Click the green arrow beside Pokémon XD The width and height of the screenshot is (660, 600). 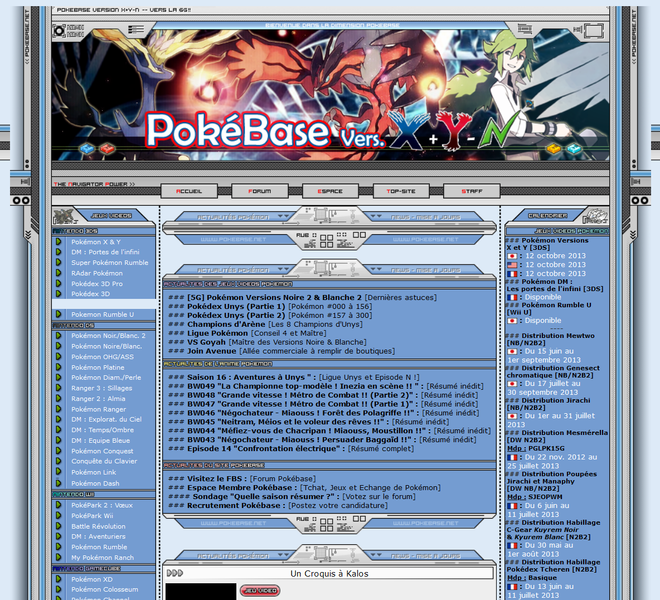[x=59, y=579]
